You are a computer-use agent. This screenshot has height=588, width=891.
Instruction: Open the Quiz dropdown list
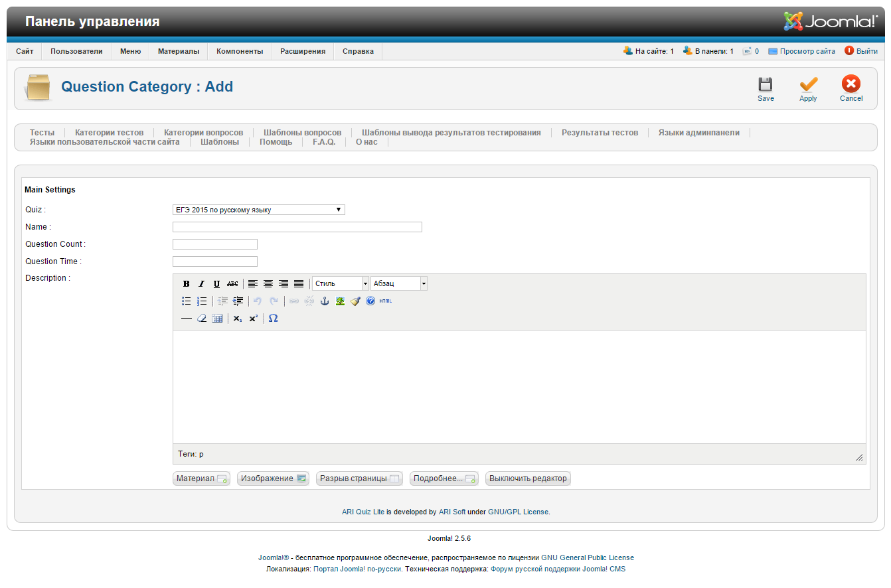pos(259,210)
